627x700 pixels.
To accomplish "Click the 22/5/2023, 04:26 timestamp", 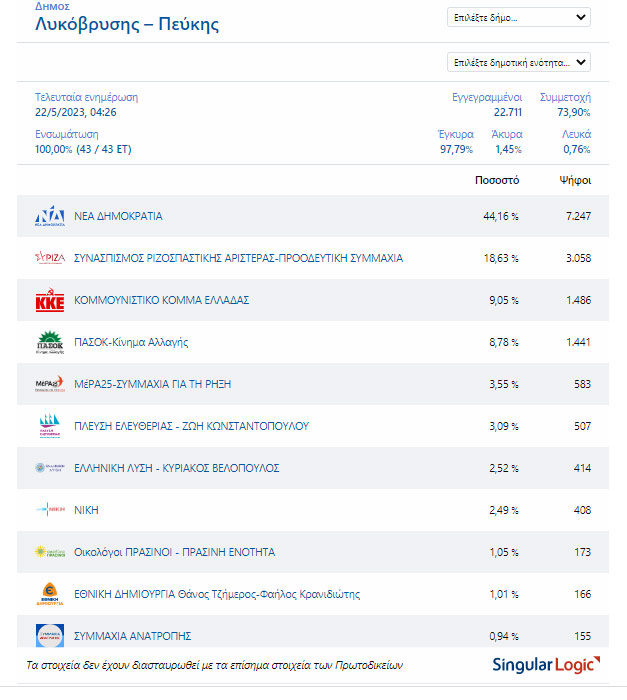I will pyautogui.click(x=75, y=112).
